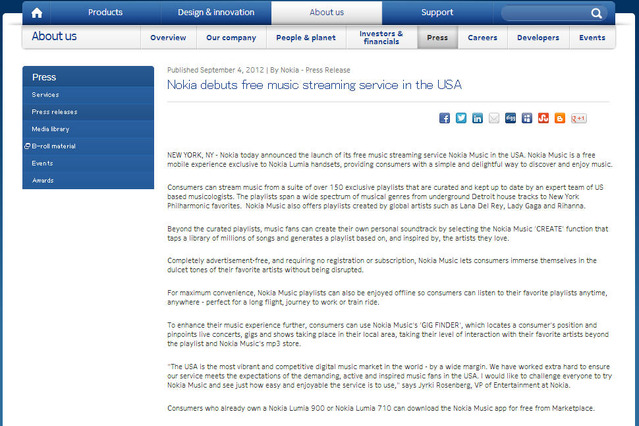Click the paragraph starting 'Consumers can stream music'
Image resolution: width=639 pixels, height=426 pixels.
385,196
